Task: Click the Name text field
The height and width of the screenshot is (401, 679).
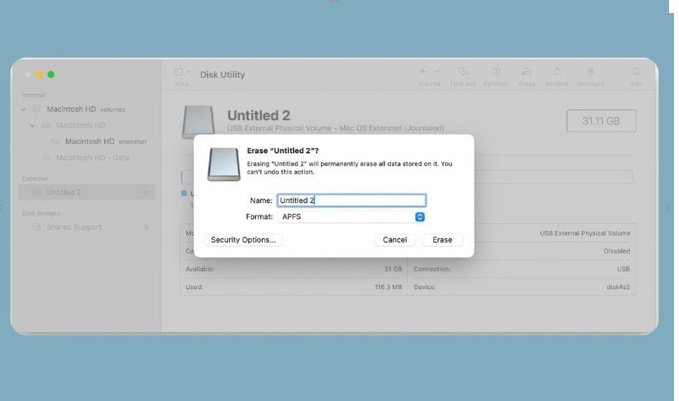Action: pyautogui.click(x=351, y=201)
